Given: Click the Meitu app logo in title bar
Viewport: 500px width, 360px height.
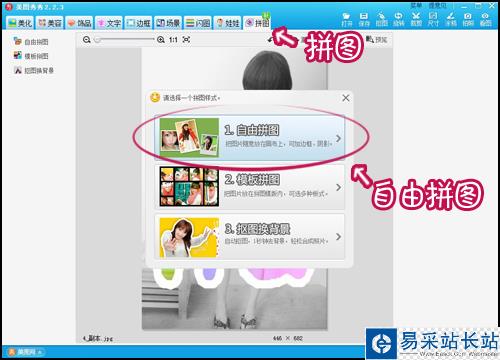Looking at the screenshot, I should [9, 6].
